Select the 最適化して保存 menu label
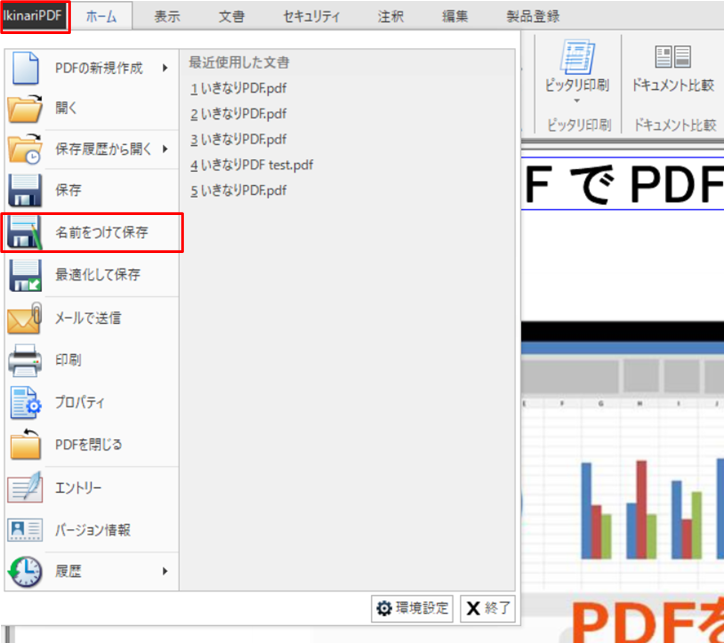The height and width of the screenshot is (643, 724). [97, 275]
